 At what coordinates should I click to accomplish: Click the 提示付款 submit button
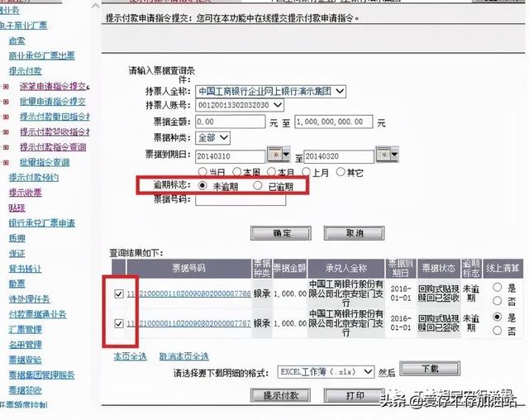pyautogui.click(x=281, y=395)
